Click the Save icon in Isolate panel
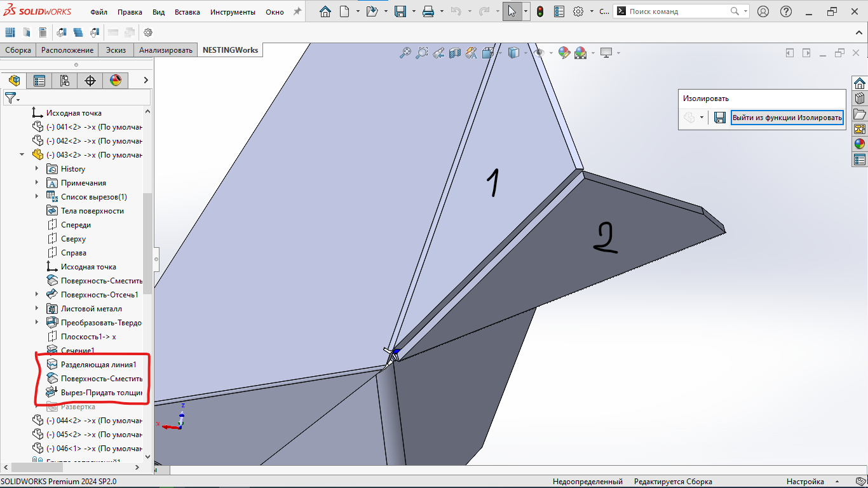The height and width of the screenshot is (488, 868). tap(720, 118)
